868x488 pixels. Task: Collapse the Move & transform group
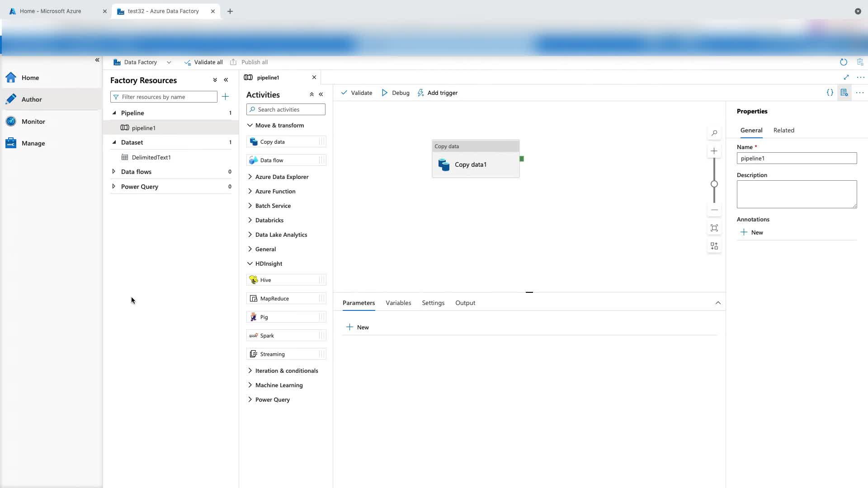coord(250,126)
